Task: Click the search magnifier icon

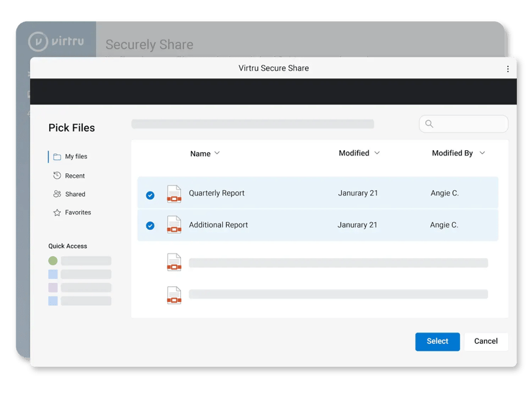Action: [429, 123]
